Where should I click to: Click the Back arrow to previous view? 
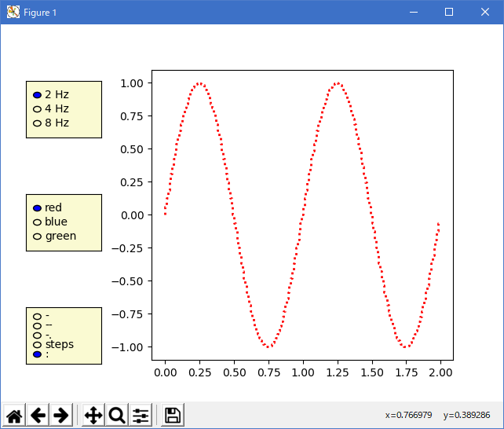(x=38, y=416)
